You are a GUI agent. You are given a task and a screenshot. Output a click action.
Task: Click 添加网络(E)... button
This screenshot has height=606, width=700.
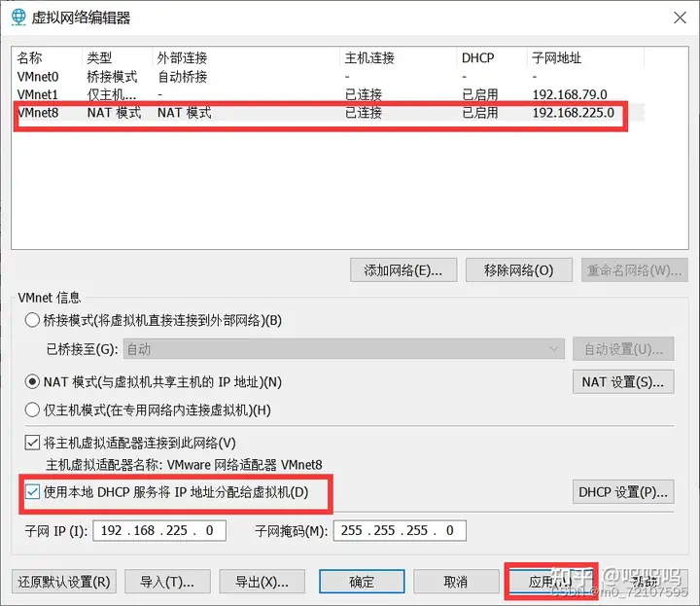[x=403, y=269]
